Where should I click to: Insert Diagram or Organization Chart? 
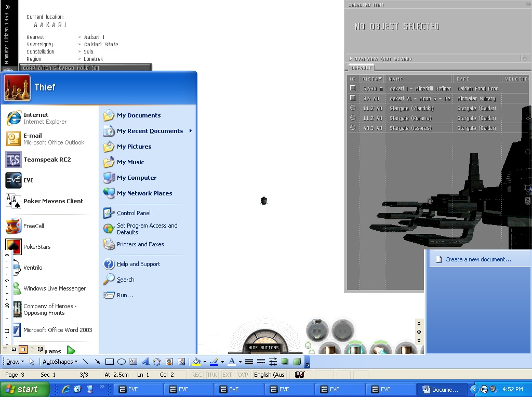coord(157,362)
